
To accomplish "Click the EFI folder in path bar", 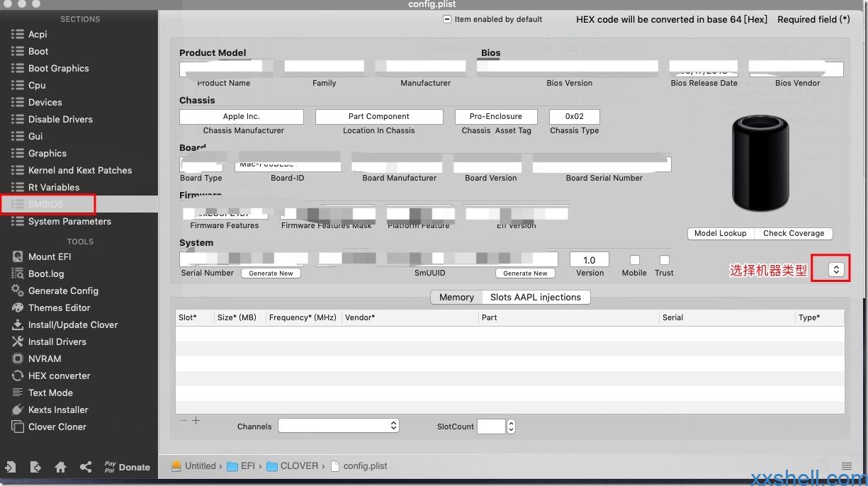I will click(x=241, y=466).
